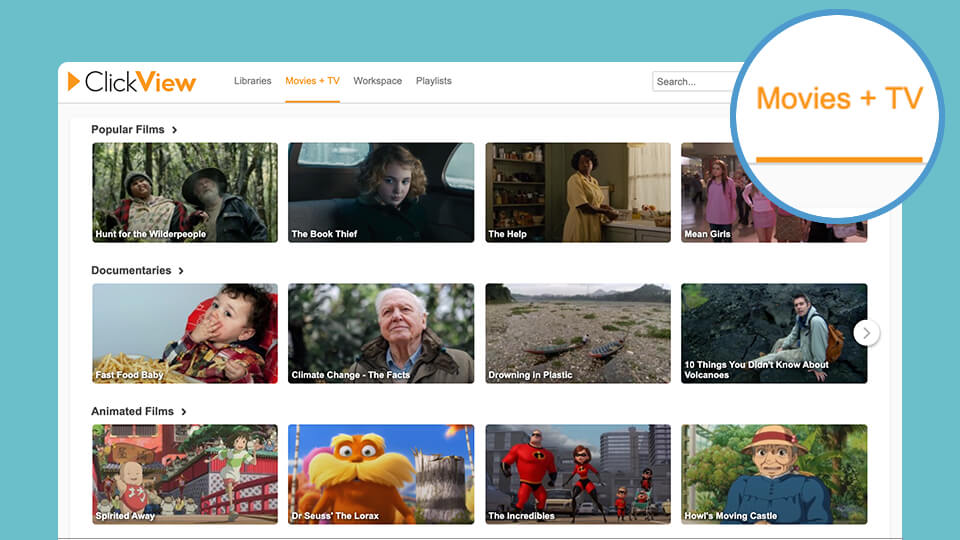
Task: Open Spirited Away thumbnail
Action: [185, 474]
